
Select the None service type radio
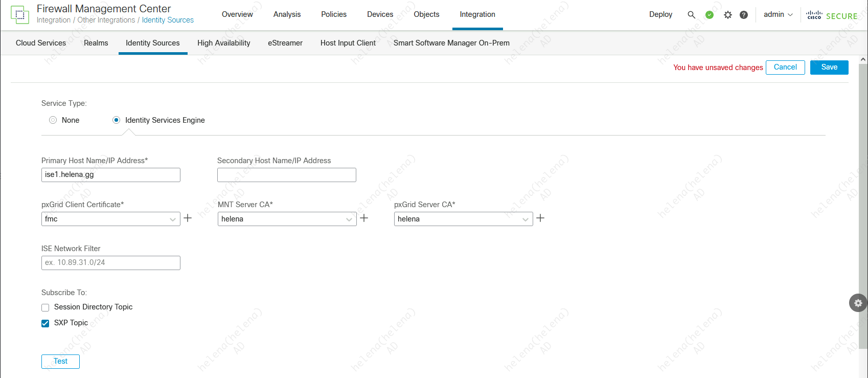[53, 120]
